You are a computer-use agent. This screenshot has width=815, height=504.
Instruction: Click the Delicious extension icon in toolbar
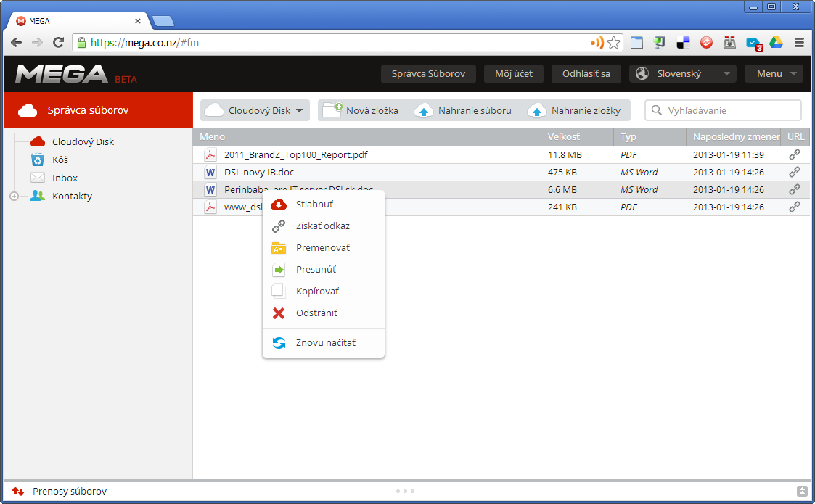[683, 43]
